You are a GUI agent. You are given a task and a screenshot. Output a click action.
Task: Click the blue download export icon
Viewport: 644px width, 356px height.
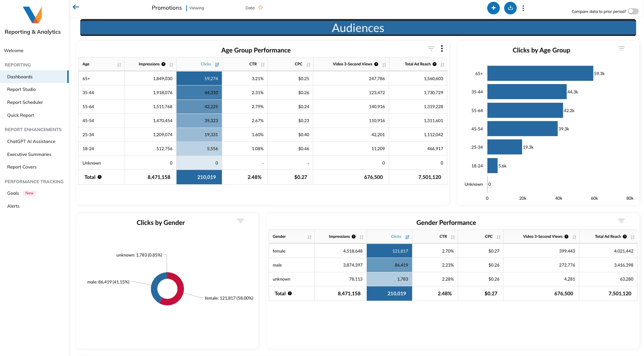pos(510,8)
